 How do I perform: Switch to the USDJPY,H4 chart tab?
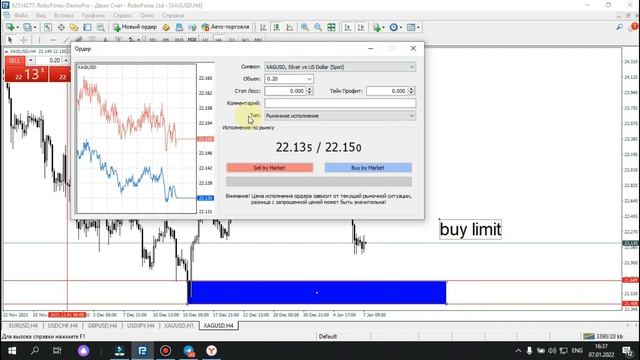point(140,326)
